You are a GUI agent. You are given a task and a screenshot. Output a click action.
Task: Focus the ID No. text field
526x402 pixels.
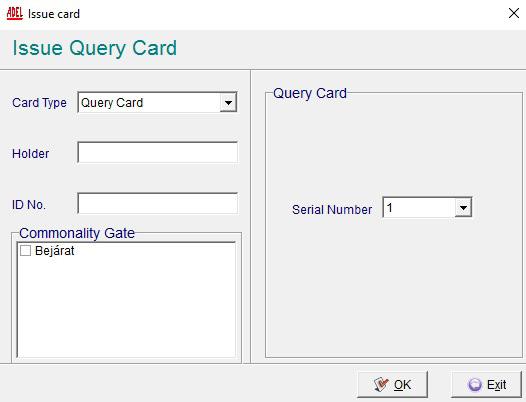[158, 203]
